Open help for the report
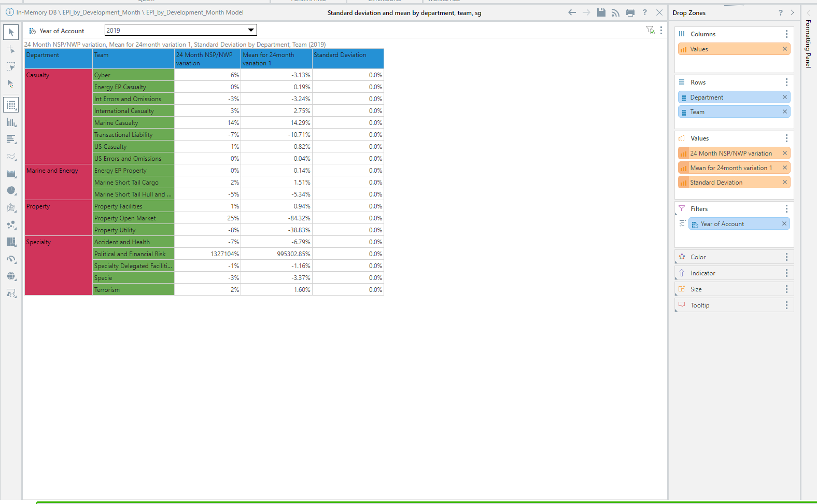 pos(645,12)
